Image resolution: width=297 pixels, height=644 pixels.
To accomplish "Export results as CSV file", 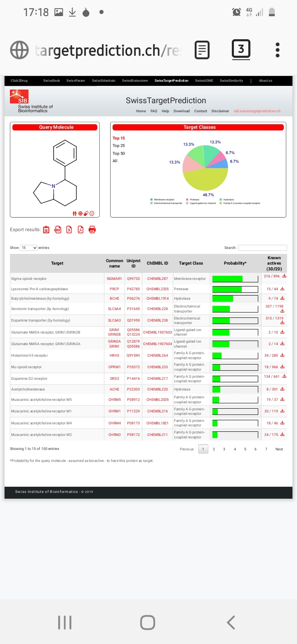I will (58, 230).
